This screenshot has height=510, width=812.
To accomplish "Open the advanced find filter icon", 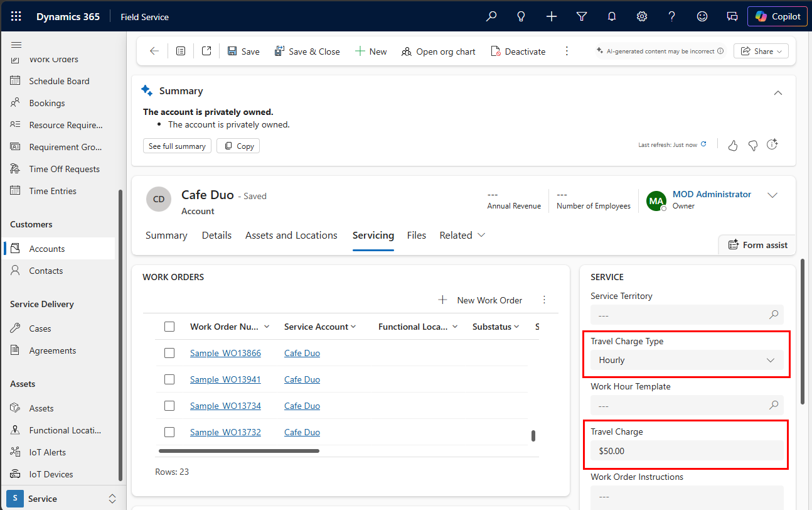I will click(x=582, y=16).
